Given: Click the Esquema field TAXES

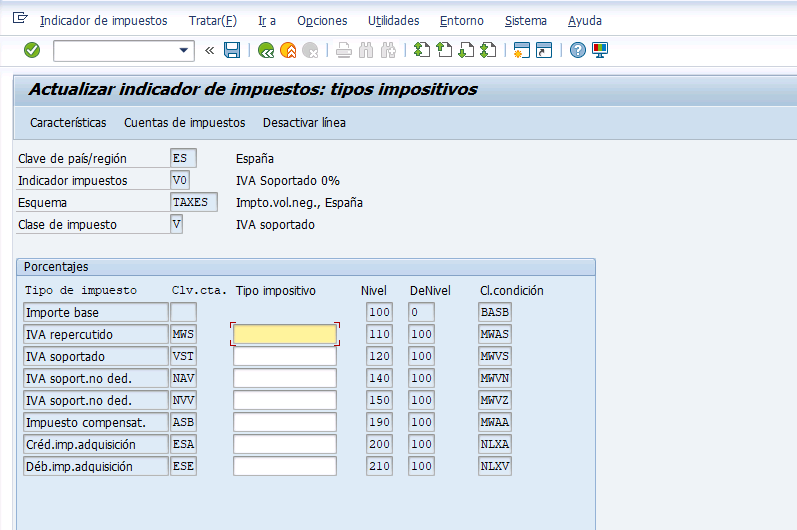Looking at the screenshot, I should 194,202.
